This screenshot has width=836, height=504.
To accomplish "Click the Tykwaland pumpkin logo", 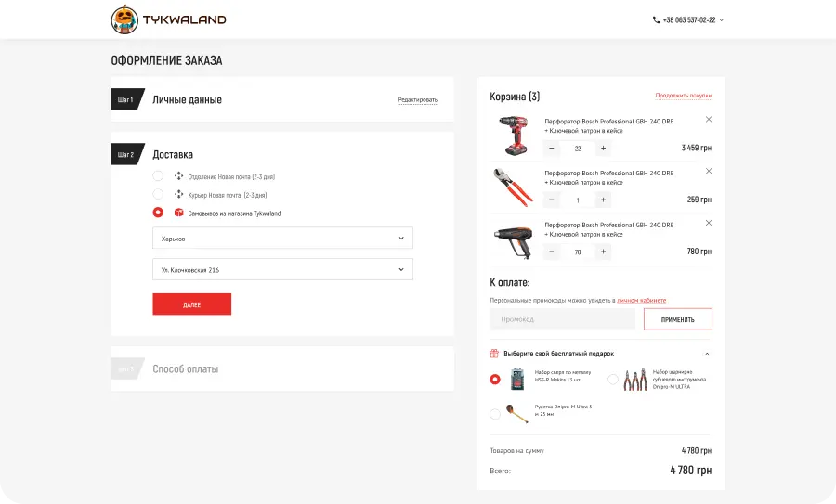I will [x=124, y=19].
